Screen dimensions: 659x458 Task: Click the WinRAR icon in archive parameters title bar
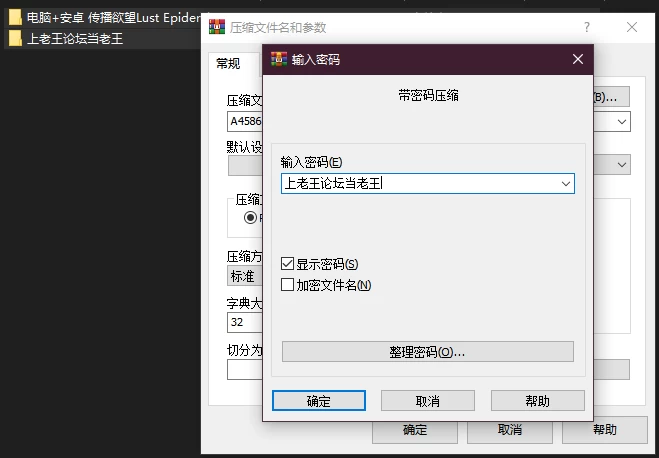(x=217, y=27)
